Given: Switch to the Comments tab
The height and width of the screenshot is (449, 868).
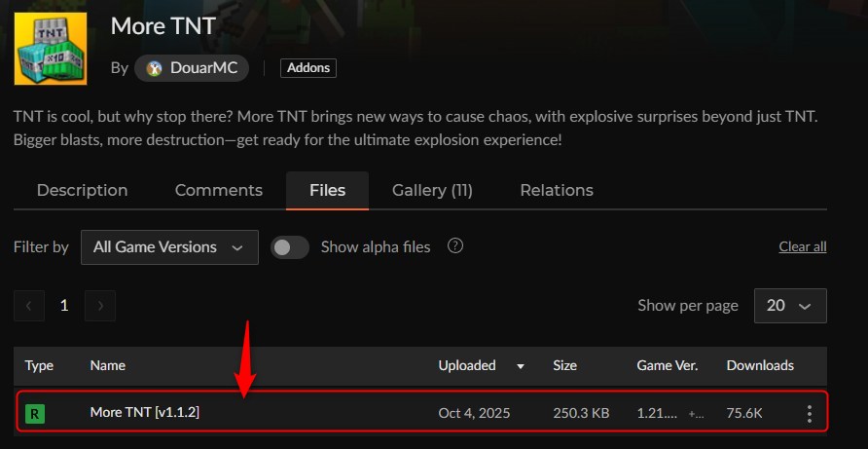Looking at the screenshot, I should (x=219, y=190).
